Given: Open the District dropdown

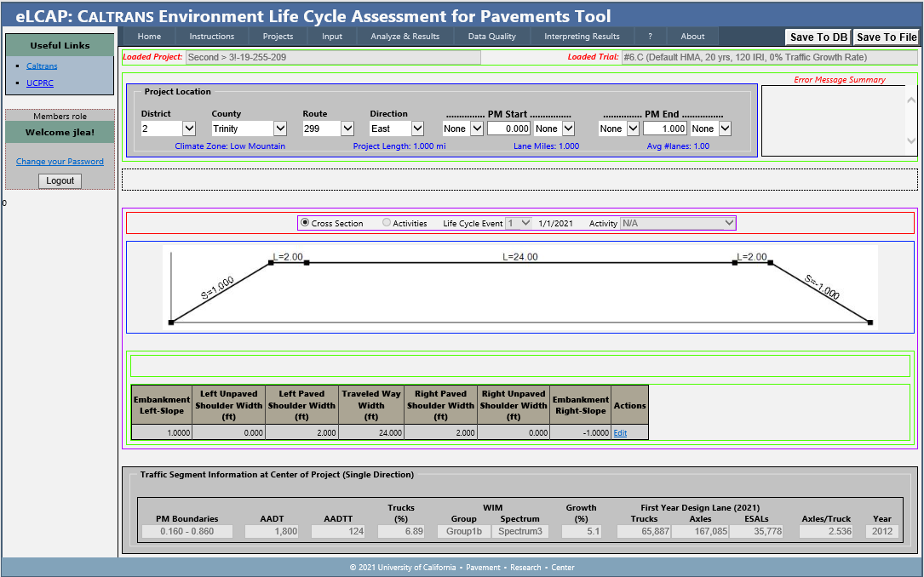Looking at the screenshot, I should pyautogui.click(x=169, y=129).
